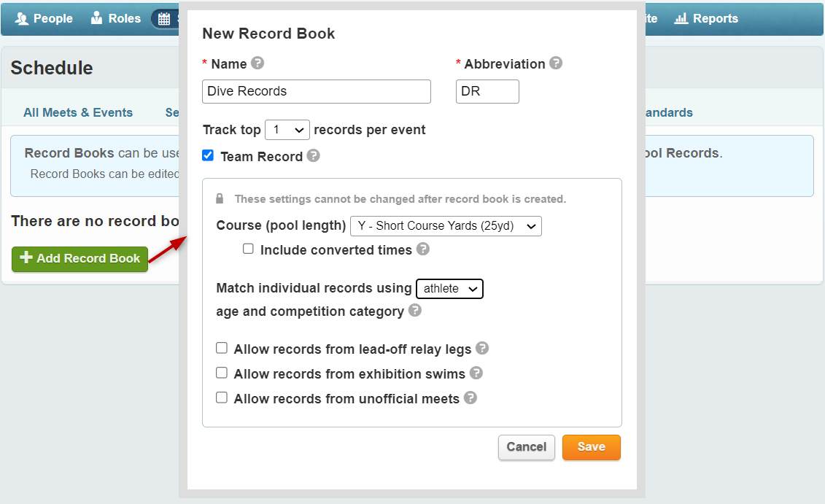825x504 pixels.
Task: Uncheck the Team Record checkbox
Action: pos(207,155)
